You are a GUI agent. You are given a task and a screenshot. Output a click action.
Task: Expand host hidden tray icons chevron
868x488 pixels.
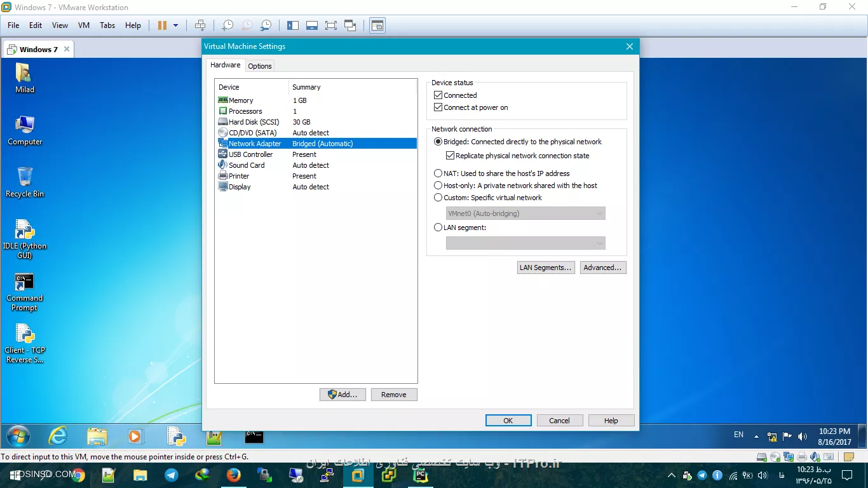(x=672, y=475)
